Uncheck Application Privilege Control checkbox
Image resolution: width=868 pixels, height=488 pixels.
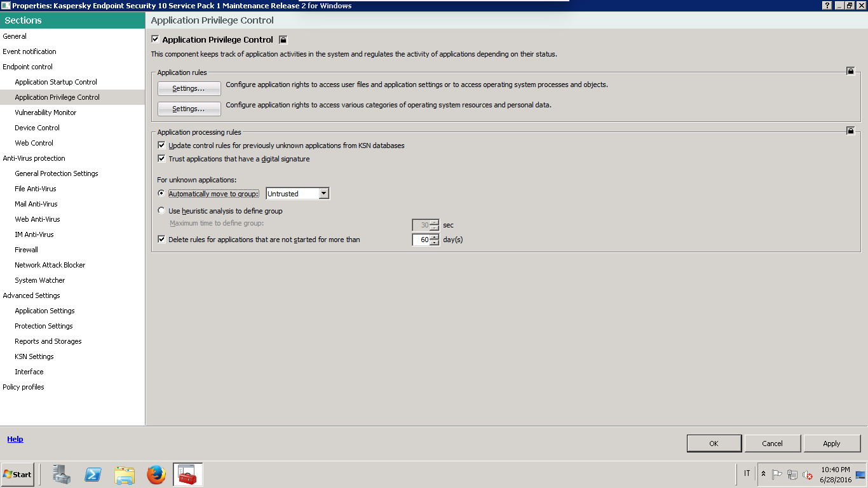[155, 39]
